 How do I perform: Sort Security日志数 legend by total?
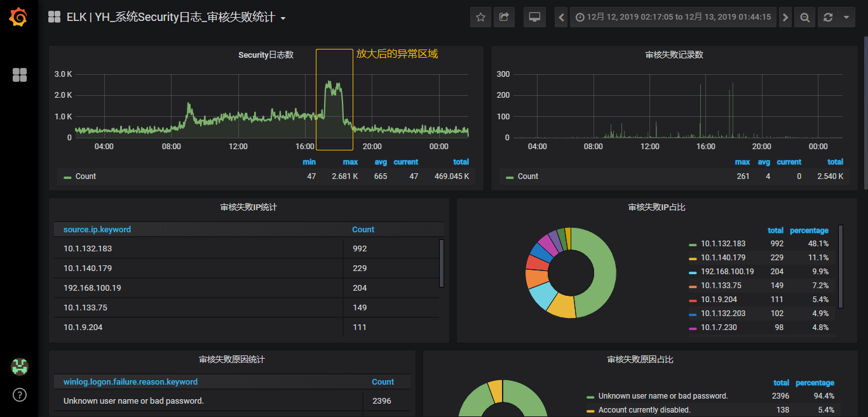pos(461,162)
